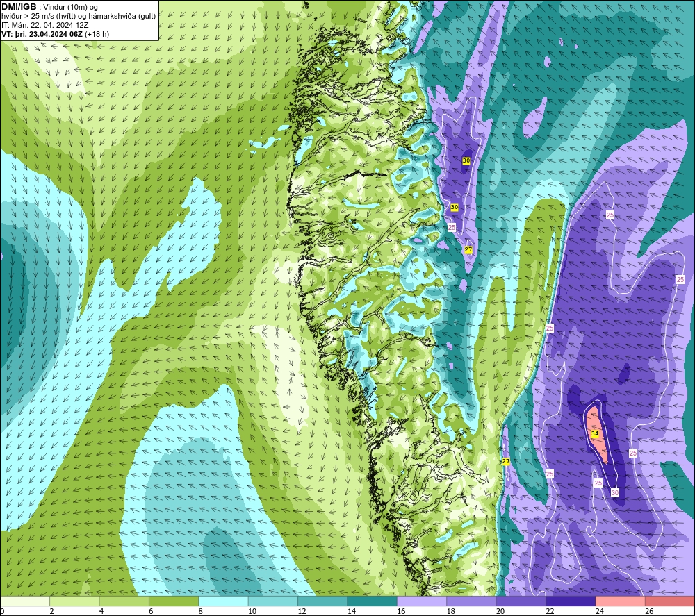Screen dimensions: 695x616
Task: Pick the 2–4 m/s light green swatch
Action: 74,601
